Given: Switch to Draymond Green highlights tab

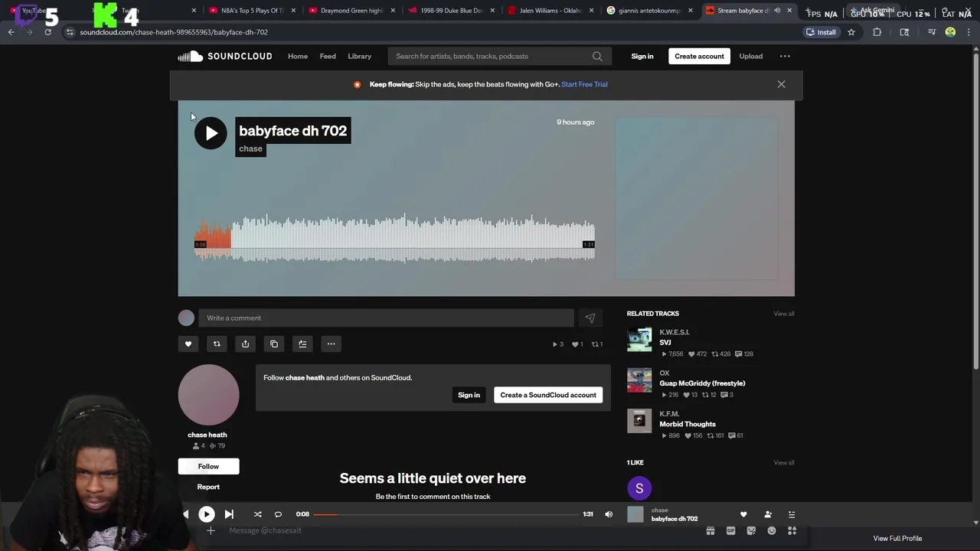Looking at the screenshot, I should [x=351, y=11].
